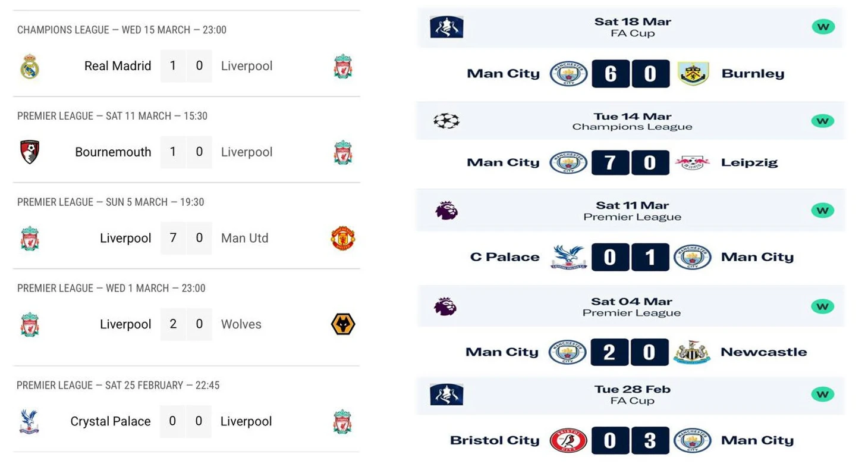Open the Sat 04 Mar Premier League header
The height and width of the screenshot is (473, 868).
630,307
